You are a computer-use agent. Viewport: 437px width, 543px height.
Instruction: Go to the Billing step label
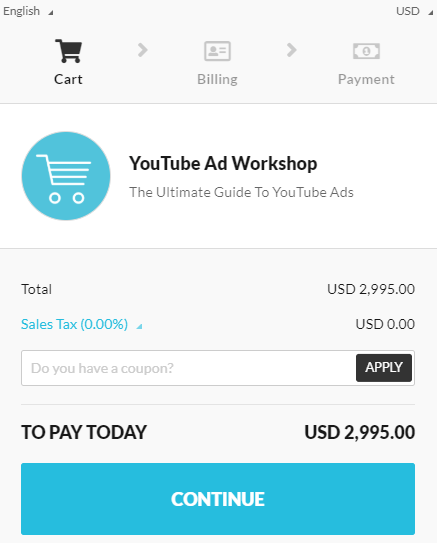[x=217, y=80]
